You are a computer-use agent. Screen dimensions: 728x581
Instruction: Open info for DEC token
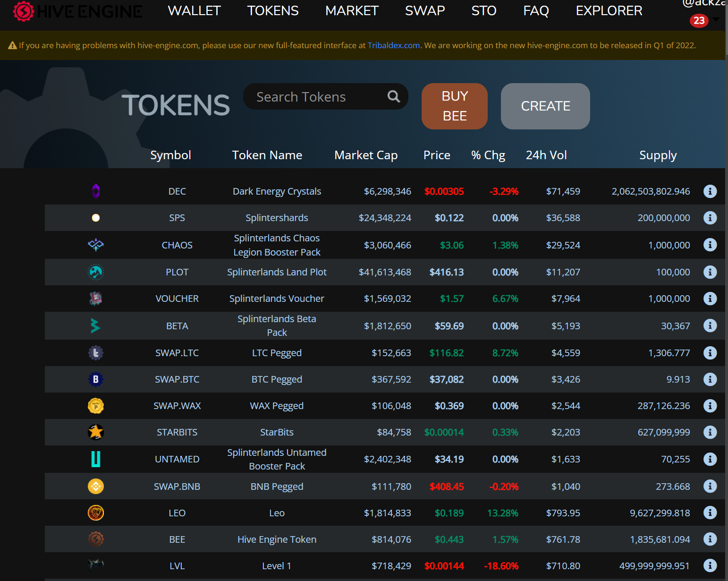click(710, 191)
